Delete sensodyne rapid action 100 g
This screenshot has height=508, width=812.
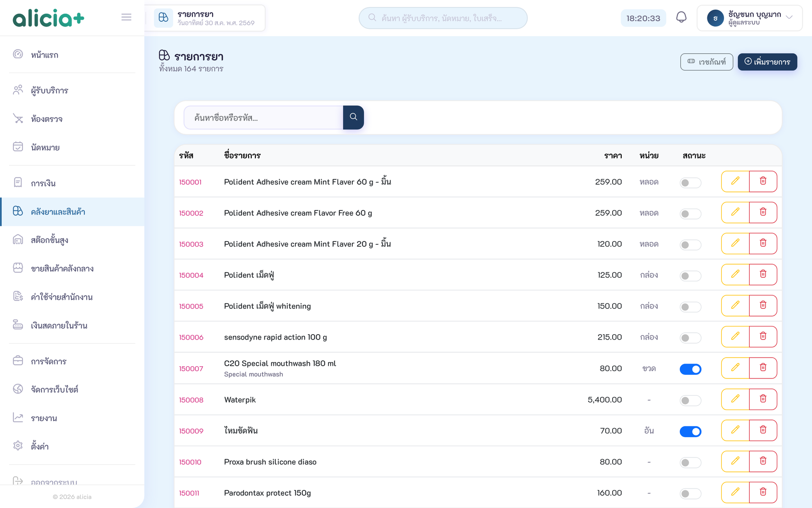(x=763, y=337)
